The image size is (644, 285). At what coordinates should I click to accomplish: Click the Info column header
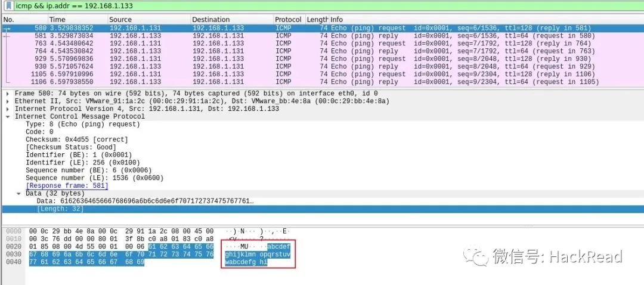coord(486,19)
